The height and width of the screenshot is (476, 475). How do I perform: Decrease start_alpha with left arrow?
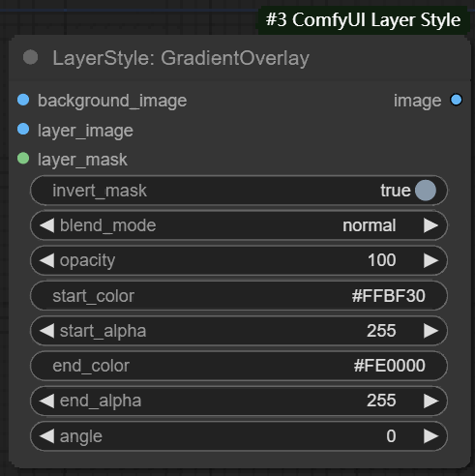47,331
